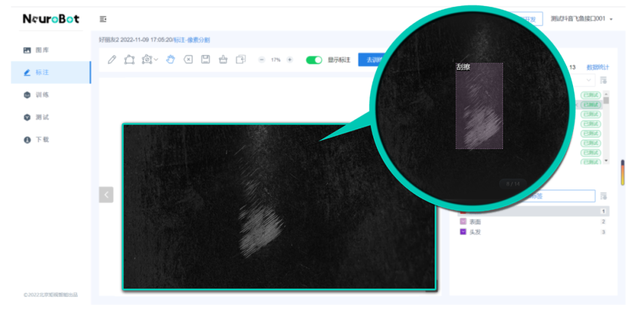Save annotations with the floppy disk icon
644x313 pixels.
pyautogui.click(x=205, y=60)
